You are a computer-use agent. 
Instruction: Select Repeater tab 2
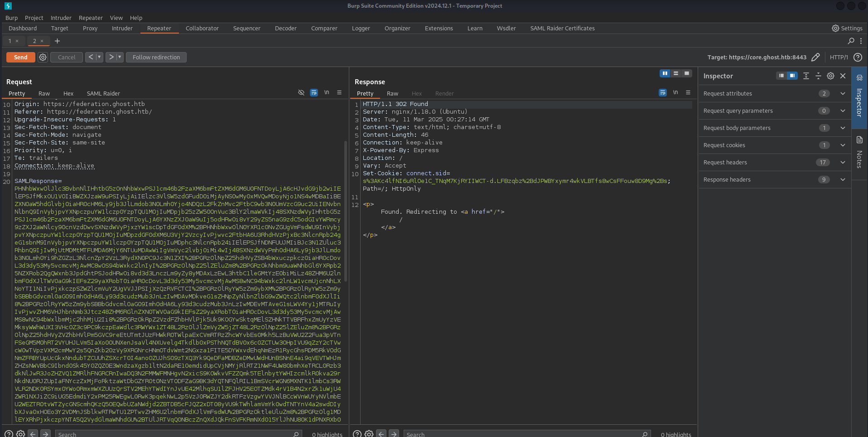pyautogui.click(x=34, y=41)
